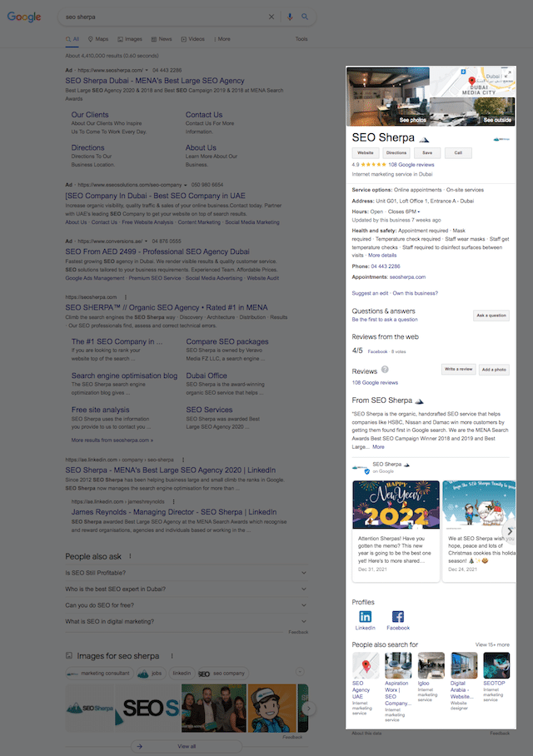
Task: Open the About Us ad sitelink
Action: coord(201,147)
